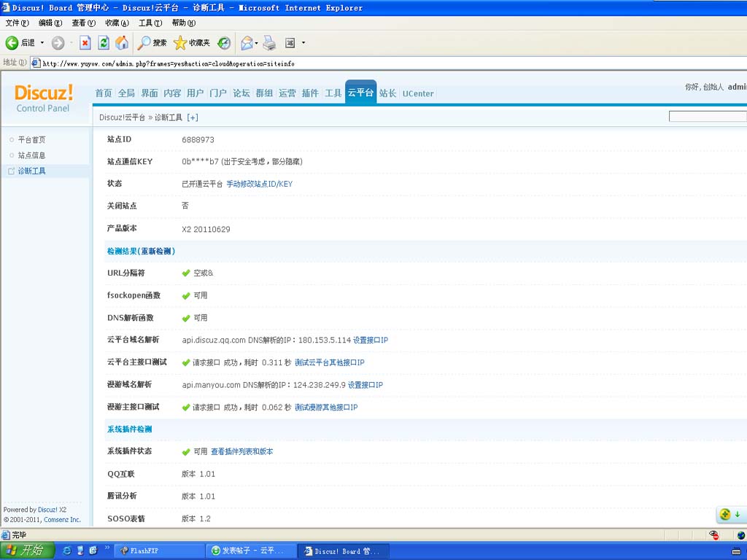Switch to the 群组 navigation tab
This screenshot has height=560, width=747.
(264, 93)
